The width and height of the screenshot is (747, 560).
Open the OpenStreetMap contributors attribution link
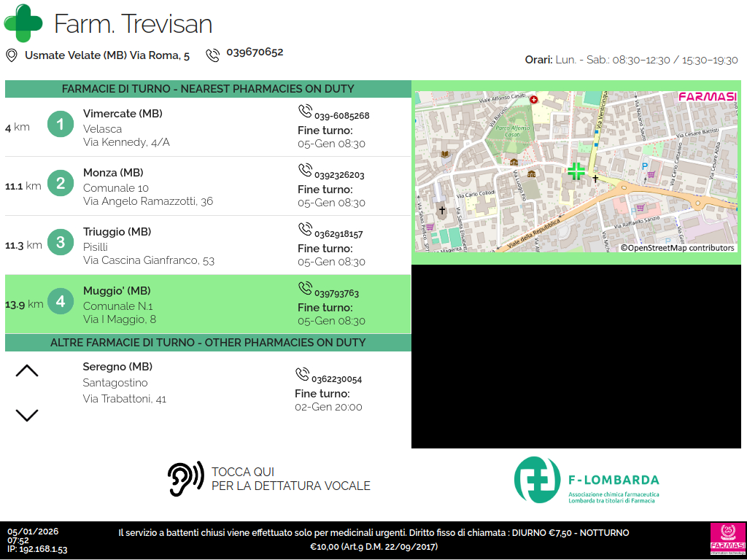pyautogui.click(x=677, y=248)
